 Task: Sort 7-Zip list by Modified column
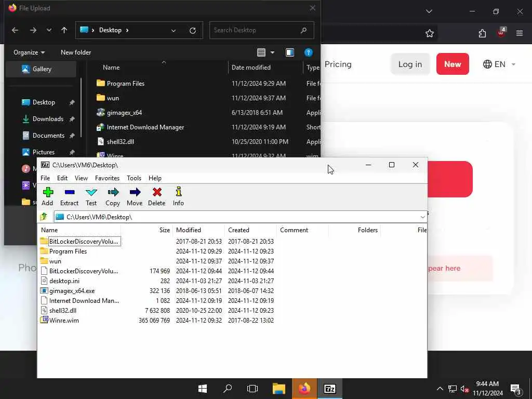(x=199, y=230)
